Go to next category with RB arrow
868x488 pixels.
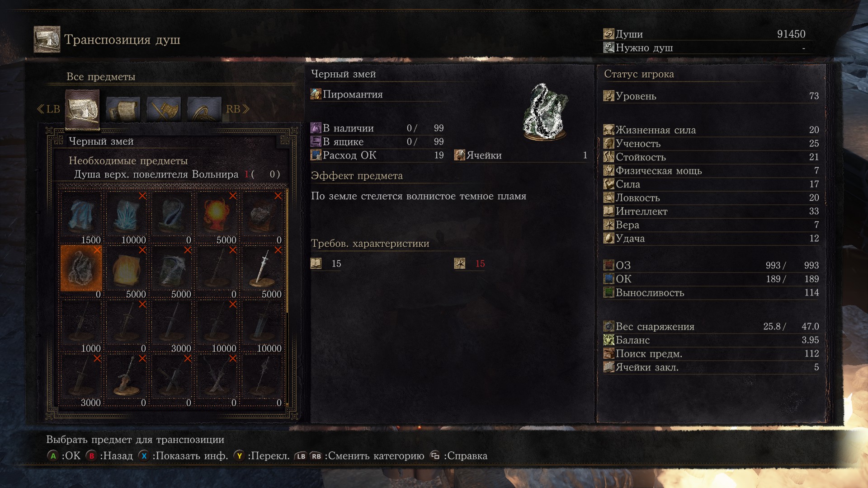tap(237, 109)
